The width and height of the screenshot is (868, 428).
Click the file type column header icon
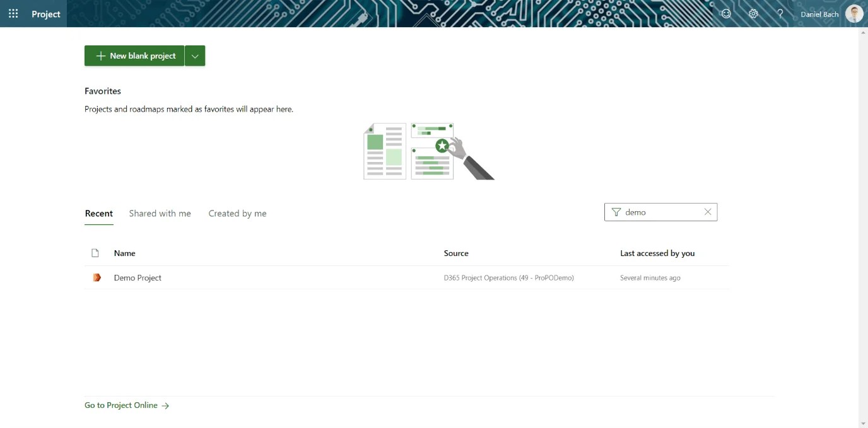pos(95,253)
